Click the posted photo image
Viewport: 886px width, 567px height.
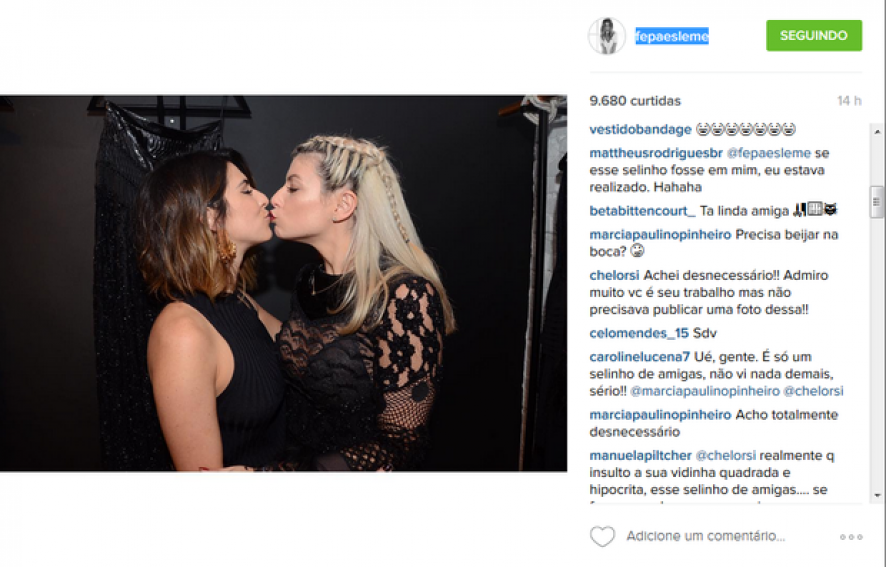283,283
